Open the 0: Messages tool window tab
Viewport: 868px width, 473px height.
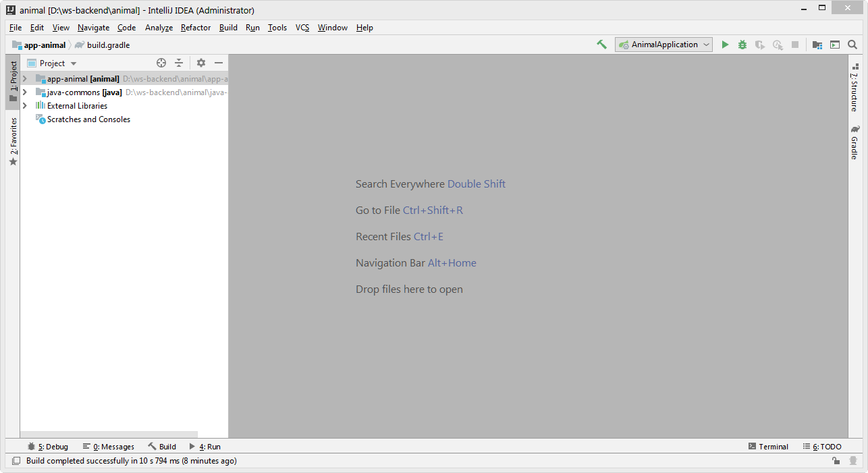click(x=108, y=447)
